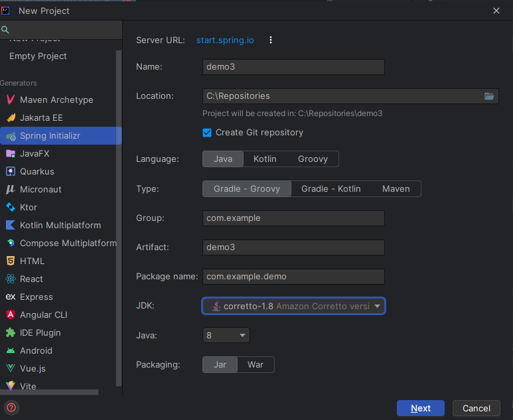Toggle the Create Git repository checkbox

coord(207,133)
